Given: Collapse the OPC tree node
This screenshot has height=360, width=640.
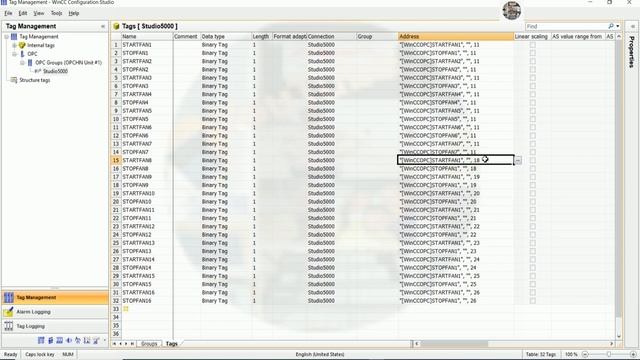Looking at the screenshot, I should tap(14, 54).
